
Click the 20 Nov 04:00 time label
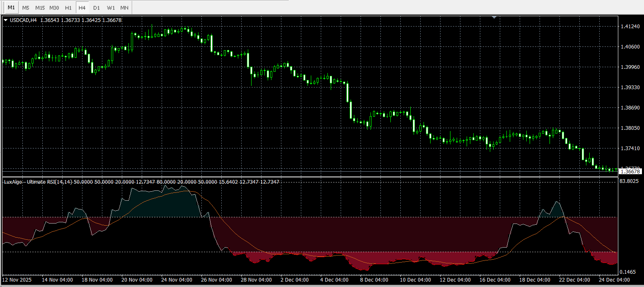pos(137,280)
